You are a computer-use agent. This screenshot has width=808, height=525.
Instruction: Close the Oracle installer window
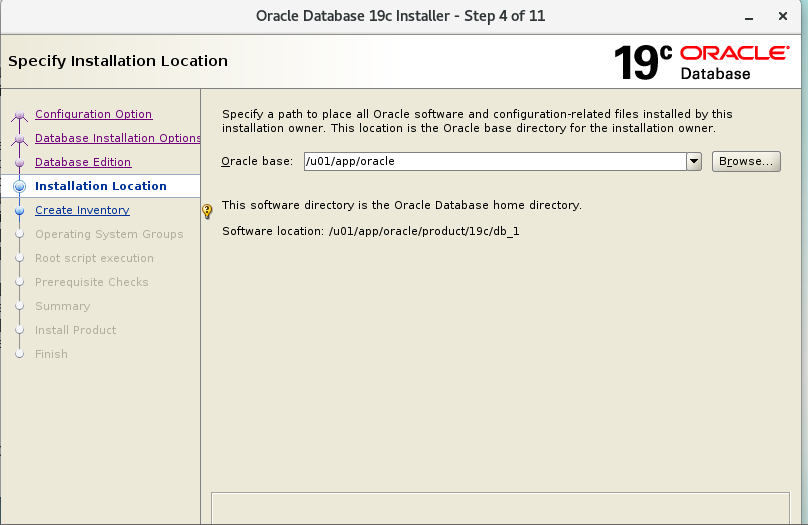pos(783,16)
